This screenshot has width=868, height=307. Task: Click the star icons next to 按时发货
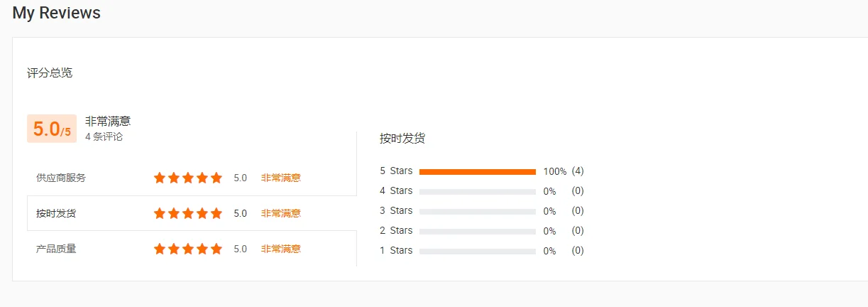pos(188,213)
